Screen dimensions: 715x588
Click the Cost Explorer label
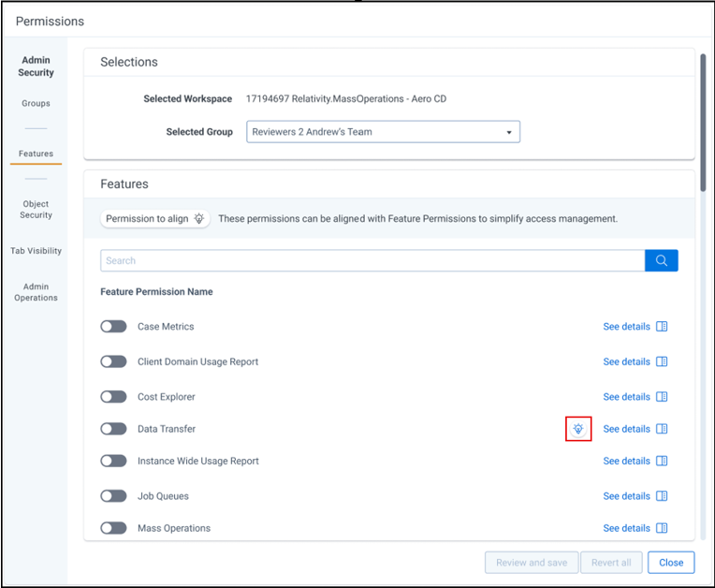click(x=167, y=397)
